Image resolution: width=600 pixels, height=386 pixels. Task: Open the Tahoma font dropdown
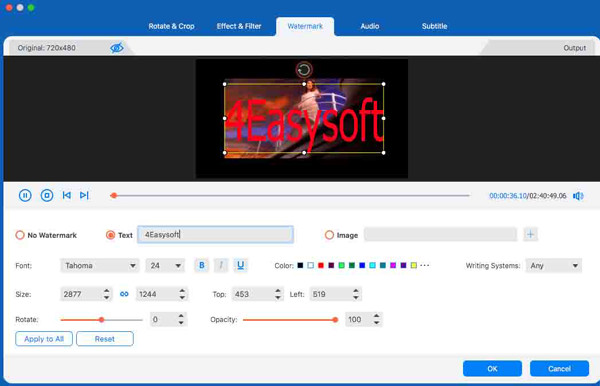click(99, 265)
